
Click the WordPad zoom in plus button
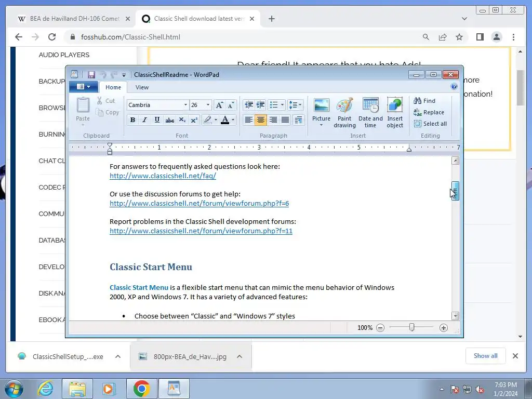coord(444,328)
